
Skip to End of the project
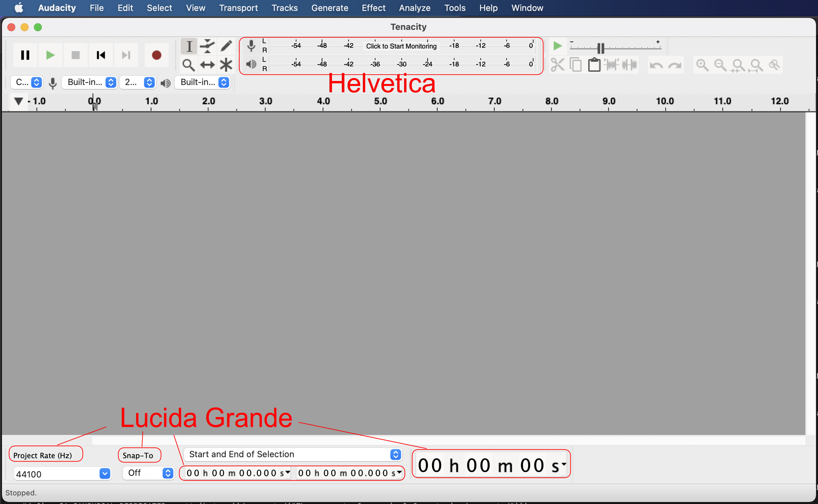point(126,55)
